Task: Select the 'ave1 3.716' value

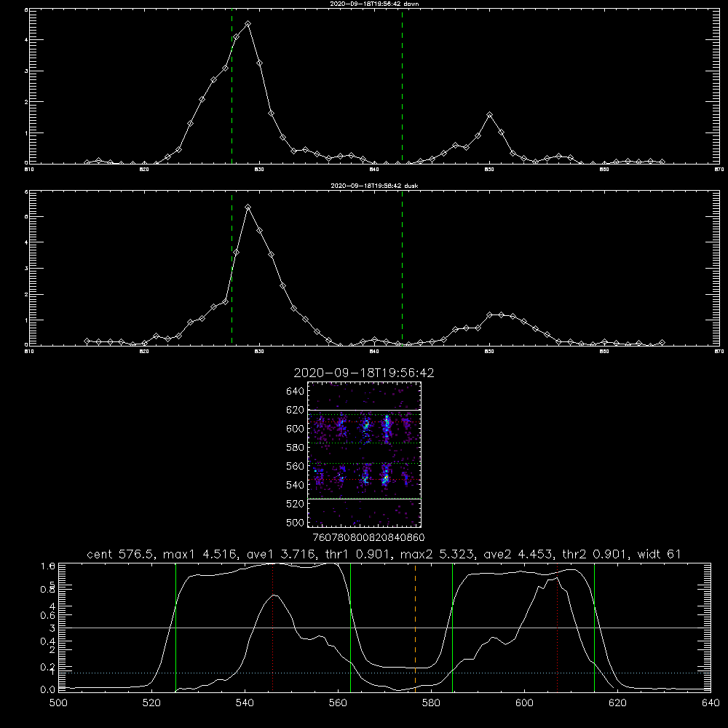Action: coord(281,554)
